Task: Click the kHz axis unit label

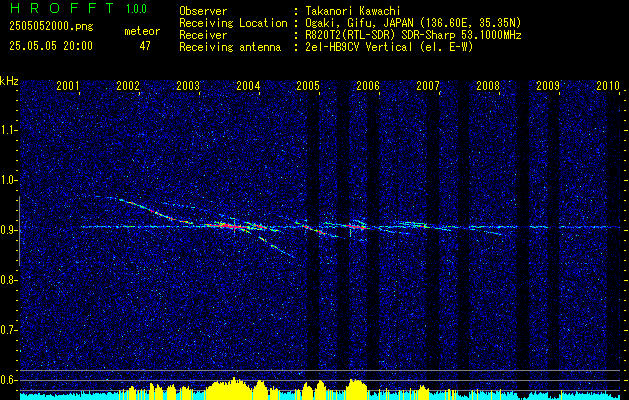Action: point(9,81)
